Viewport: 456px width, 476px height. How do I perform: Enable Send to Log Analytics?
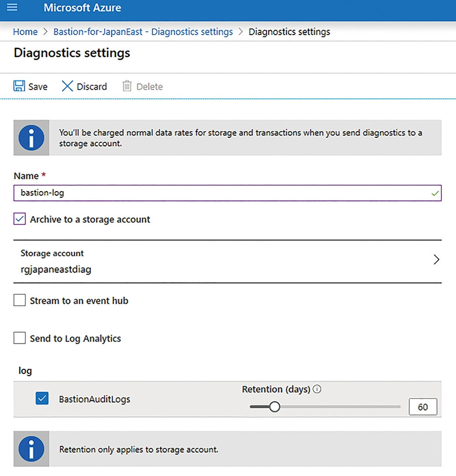point(20,338)
